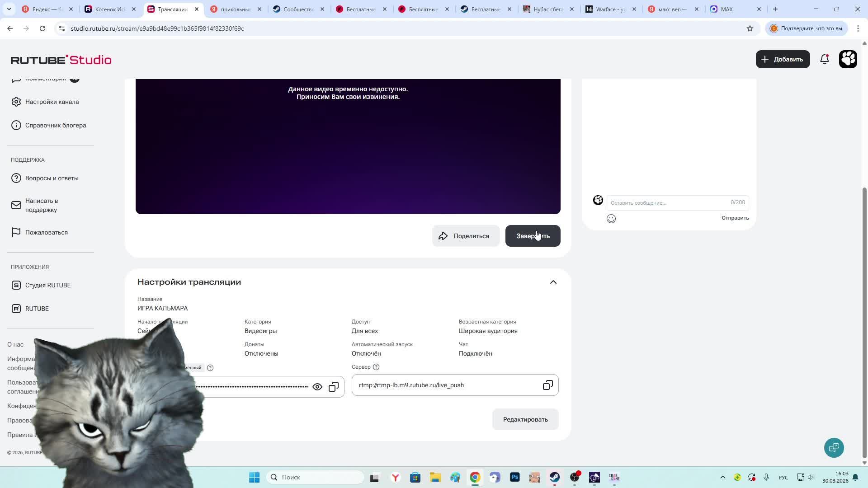The height and width of the screenshot is (488, 868).
Task: Copy the hidden stream key
Action: (334, 387)
